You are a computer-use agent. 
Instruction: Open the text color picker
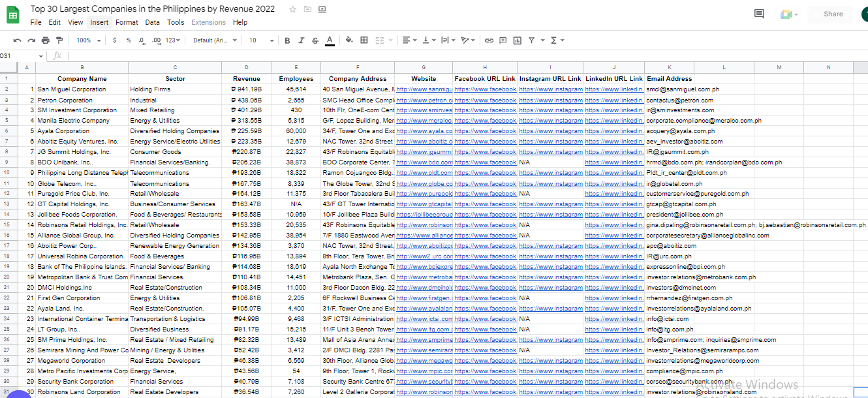330,40
